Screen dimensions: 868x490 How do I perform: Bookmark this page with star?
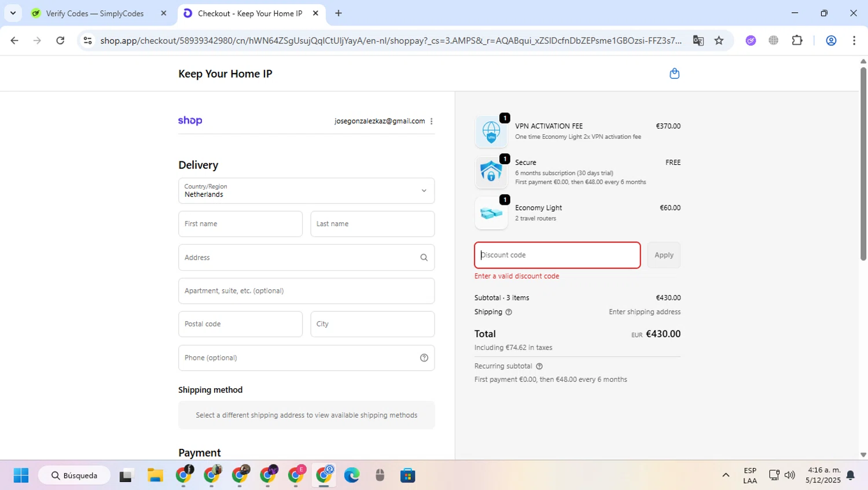719,40
